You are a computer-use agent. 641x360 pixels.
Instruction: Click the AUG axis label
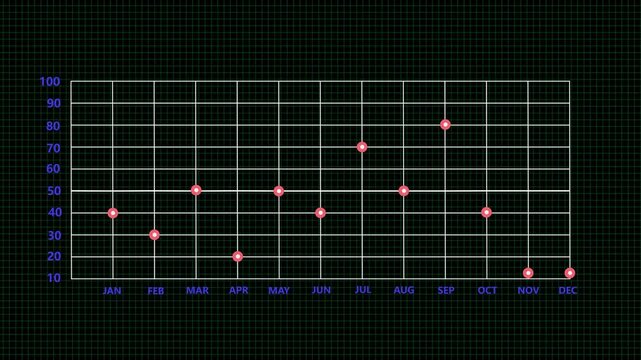[404, 290]
